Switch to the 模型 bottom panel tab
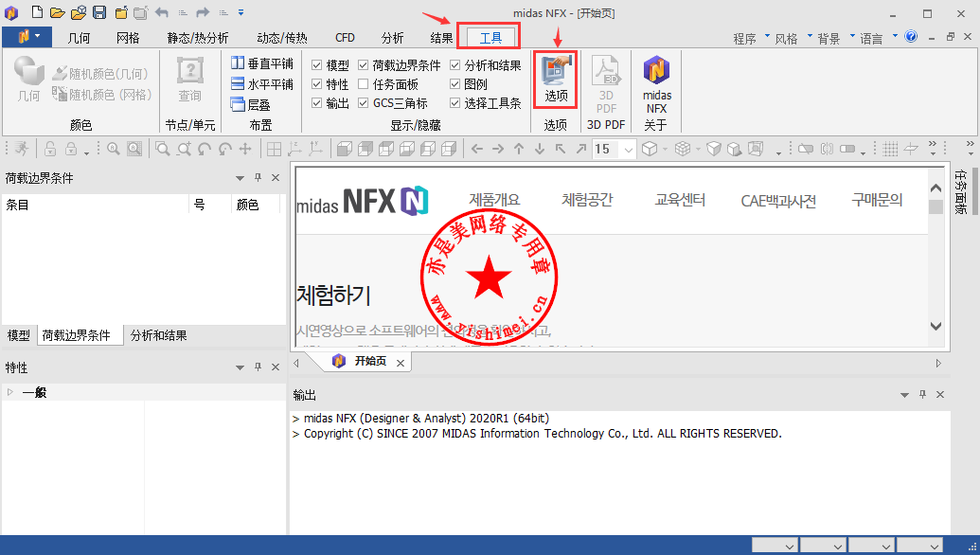 19,335
